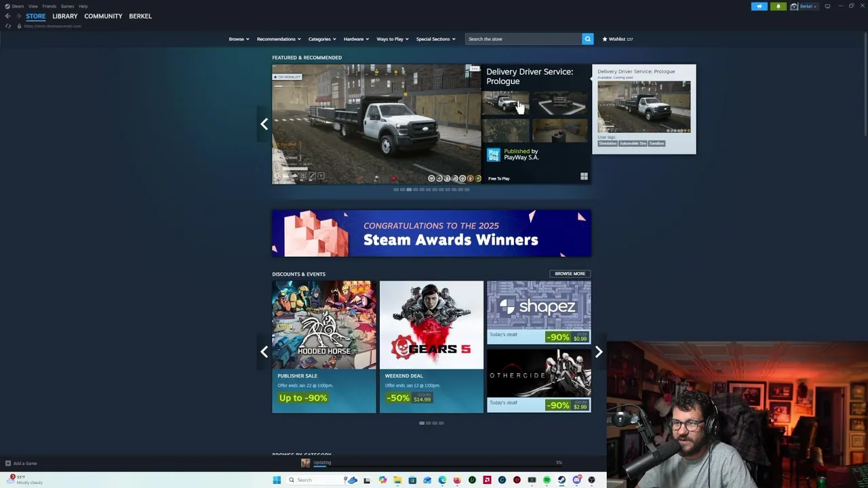
Task: Open the Othercide daily deal
Action: coord(538,381)
